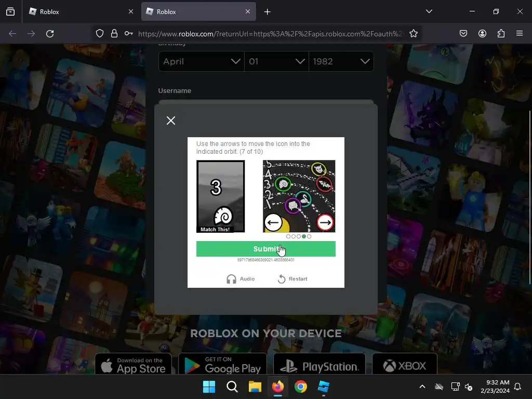Click the URL address bar
The width and height of the screenshot is (532, 399).
270,34
